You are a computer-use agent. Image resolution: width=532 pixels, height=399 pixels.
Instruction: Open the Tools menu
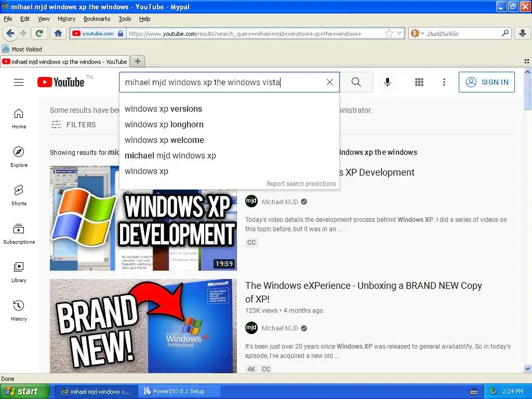[x=125, y=19]
